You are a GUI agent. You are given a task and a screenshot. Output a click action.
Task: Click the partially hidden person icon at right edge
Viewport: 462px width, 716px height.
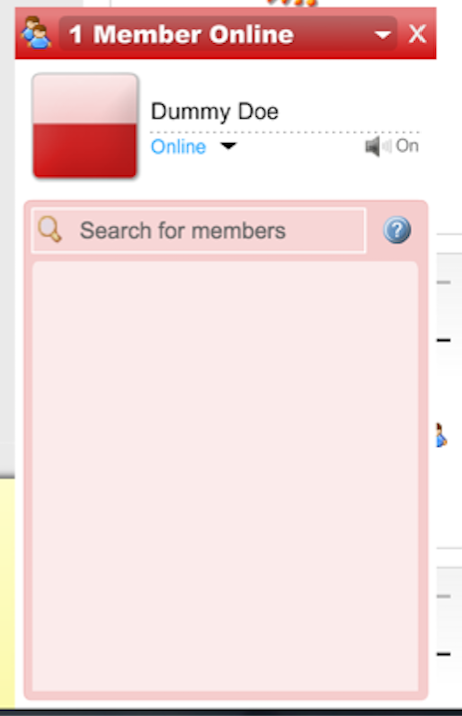click(x=441, y=435)
